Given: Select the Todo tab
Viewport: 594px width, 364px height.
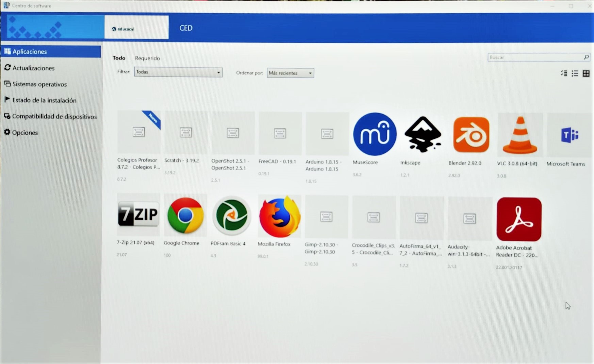Looking at the screenshot, I should click(119, 58).
